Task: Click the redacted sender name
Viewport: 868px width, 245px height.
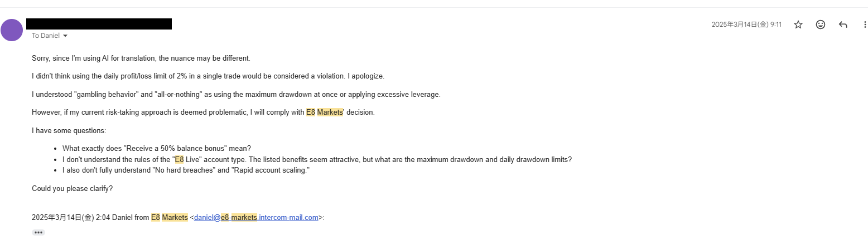Action: pyautogui.click(x=99, y=24)
